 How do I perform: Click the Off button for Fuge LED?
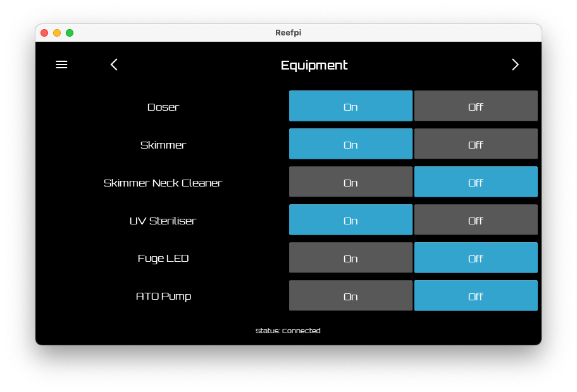(x=476, y=257)
